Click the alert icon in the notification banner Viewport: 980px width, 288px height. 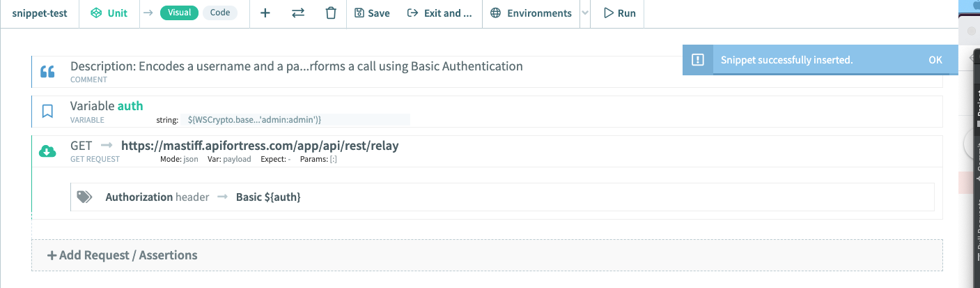tap(697, 60)
